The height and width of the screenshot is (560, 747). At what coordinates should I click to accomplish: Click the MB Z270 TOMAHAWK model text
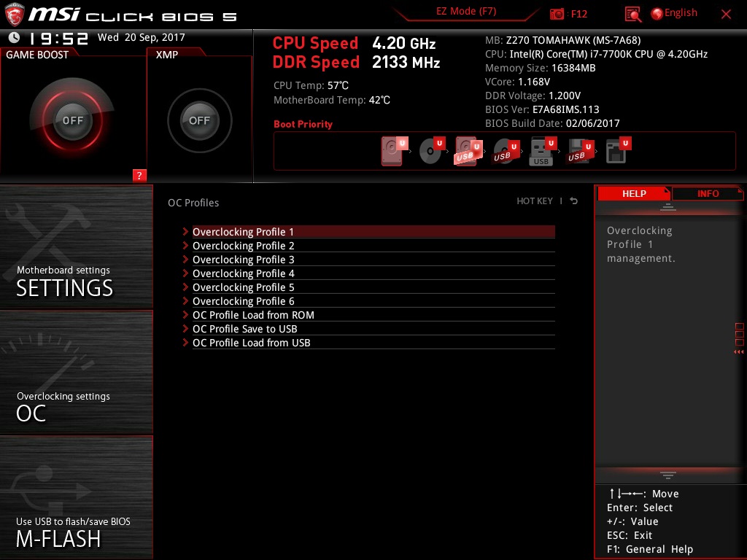point(562,40)
